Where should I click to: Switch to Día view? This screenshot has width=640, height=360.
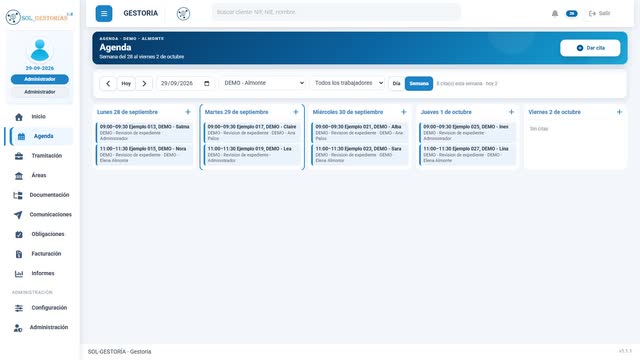(396, 84)
